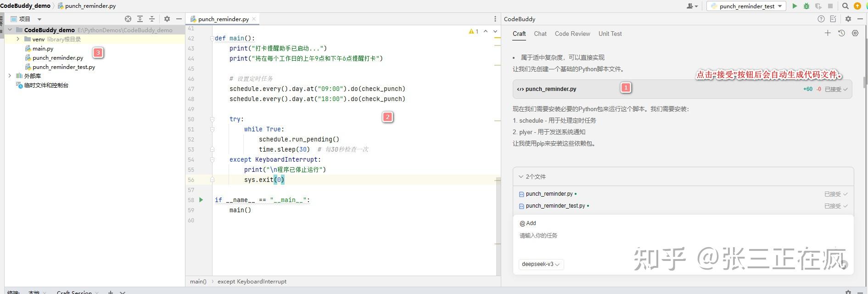This screenshot has height=294, width=868.
Task: Click the editor vertical scrollbar marker strip
Action: point(498,152)
